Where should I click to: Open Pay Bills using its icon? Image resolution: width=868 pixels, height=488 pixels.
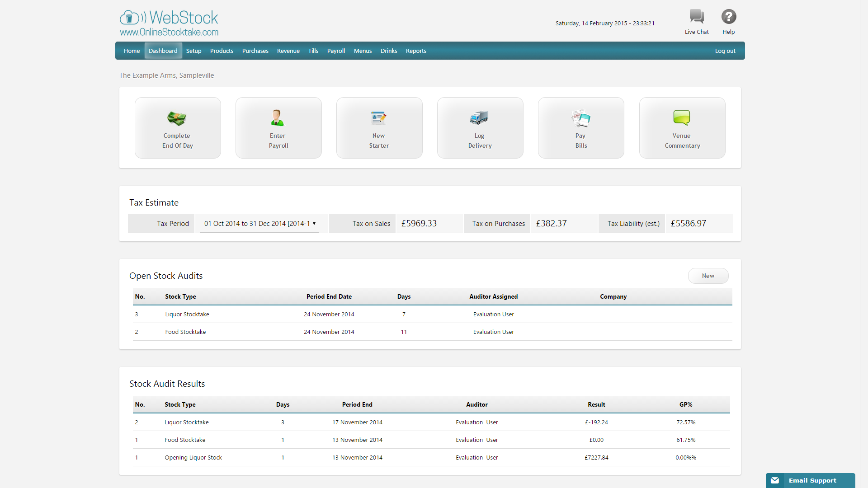click(580, 118)
